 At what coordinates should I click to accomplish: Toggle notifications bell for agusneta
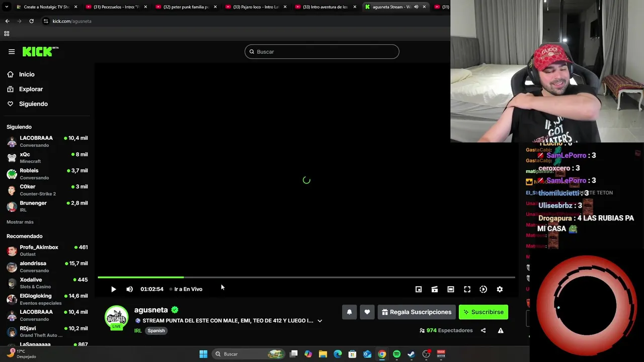(349, 312)
